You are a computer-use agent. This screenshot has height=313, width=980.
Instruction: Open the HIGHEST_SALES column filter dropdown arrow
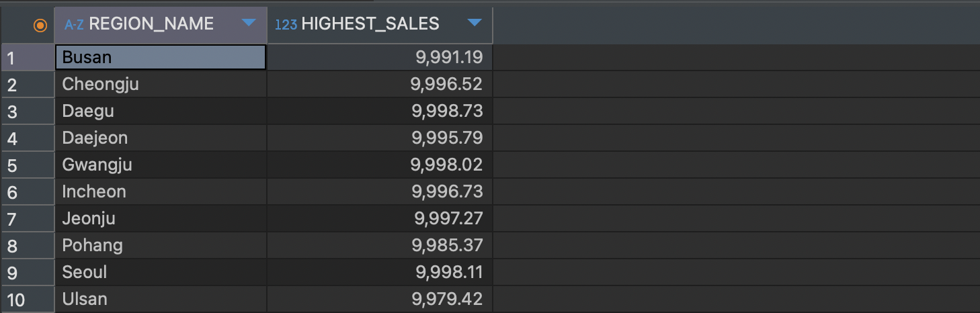click(475, 24)
